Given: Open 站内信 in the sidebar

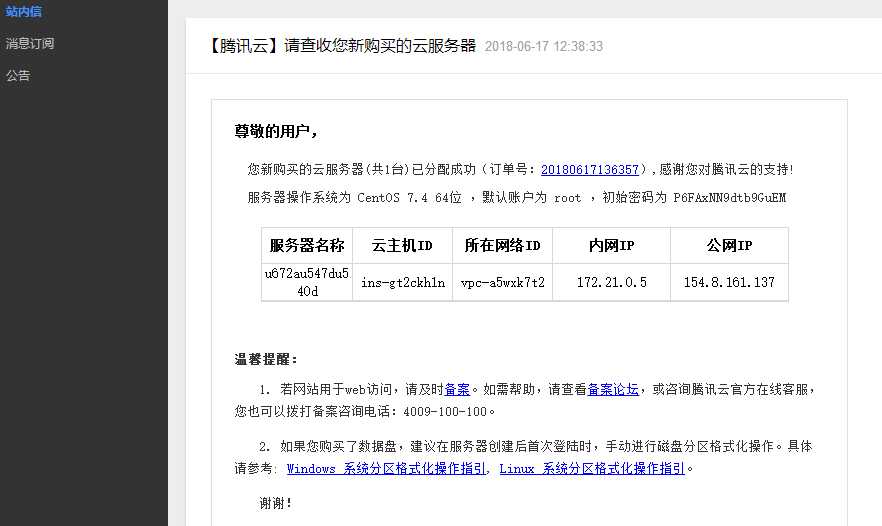Looking at the screenshot, I should 24,11.
